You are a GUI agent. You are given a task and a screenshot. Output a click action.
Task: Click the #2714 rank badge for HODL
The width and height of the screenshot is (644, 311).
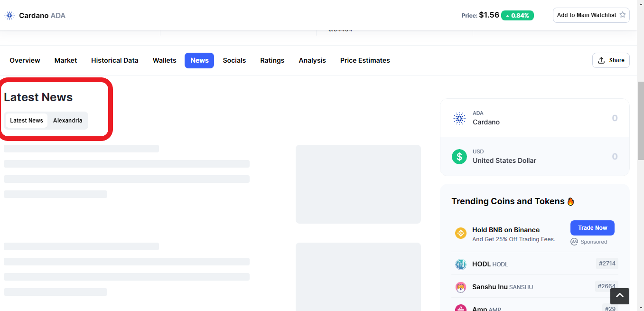click(607, 264)
